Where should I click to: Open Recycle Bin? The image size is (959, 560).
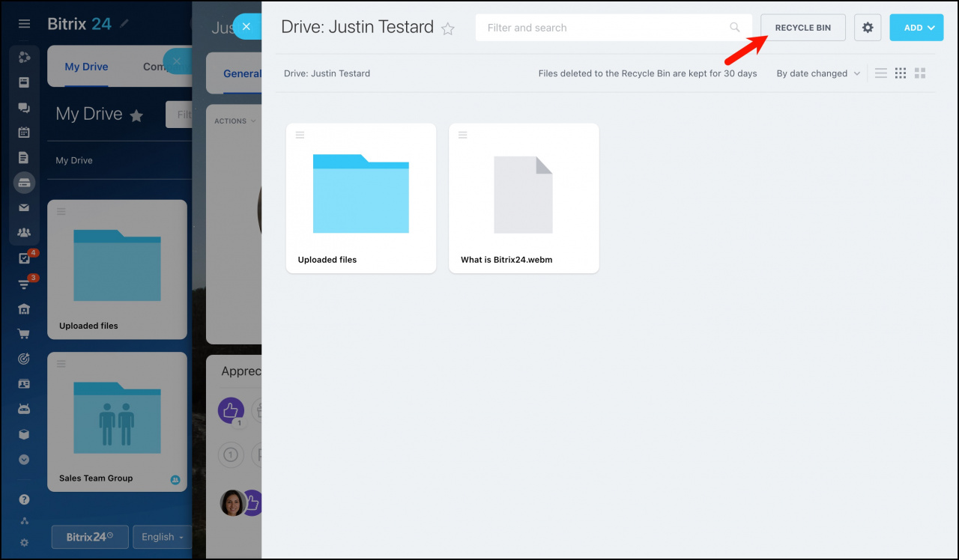pos(803,28)
